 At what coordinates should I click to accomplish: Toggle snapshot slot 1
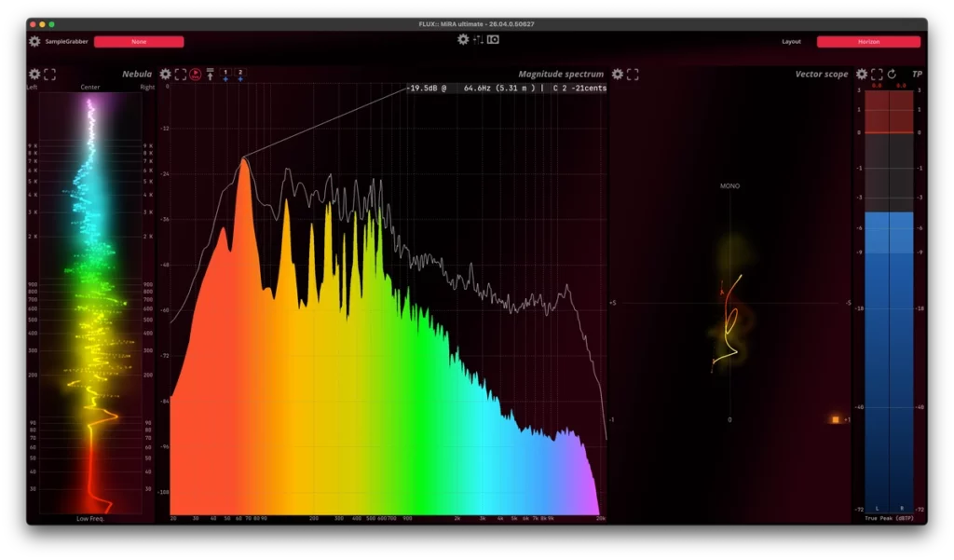click(x=225, y=75)
